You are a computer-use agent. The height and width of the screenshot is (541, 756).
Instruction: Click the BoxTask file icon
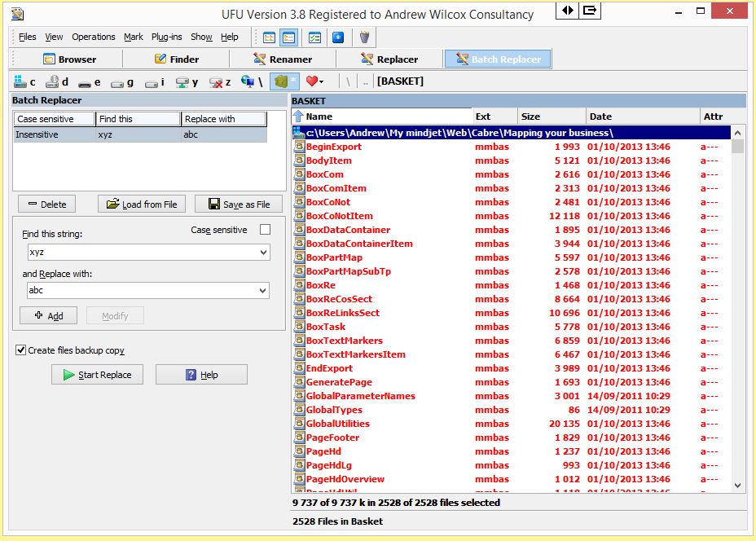click(x=299, y=327)
